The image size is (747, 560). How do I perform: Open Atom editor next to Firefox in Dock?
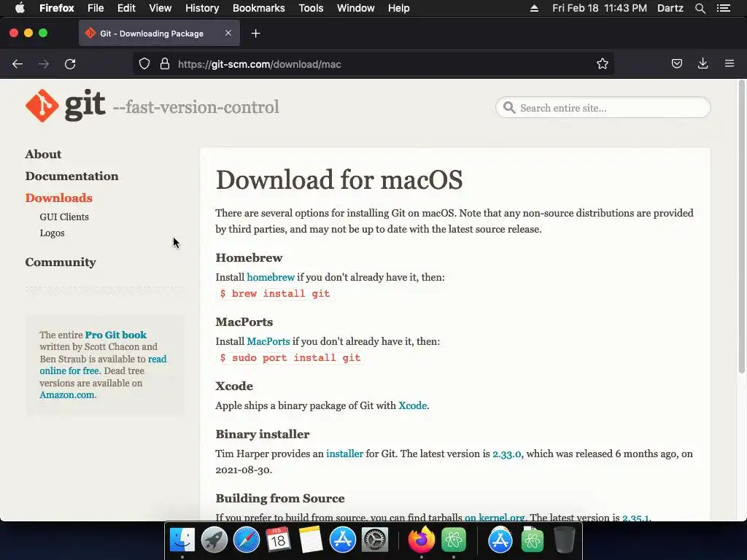454,540
